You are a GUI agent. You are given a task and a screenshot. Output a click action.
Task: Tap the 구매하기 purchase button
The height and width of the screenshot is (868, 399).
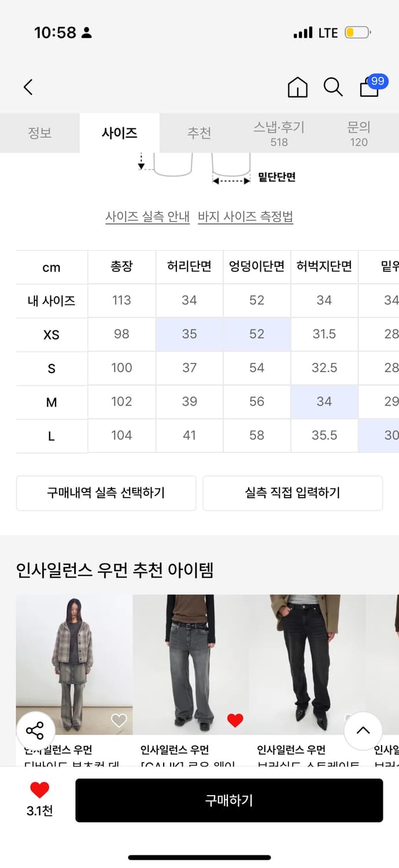[229, 800]
